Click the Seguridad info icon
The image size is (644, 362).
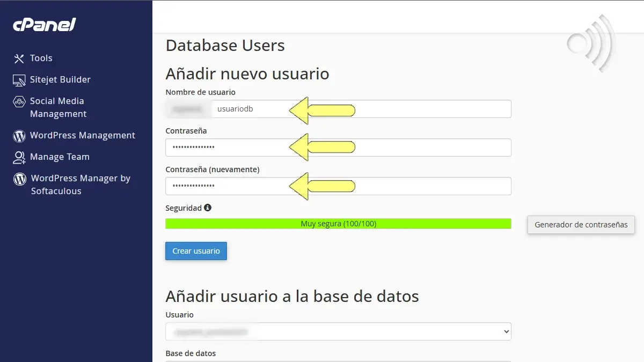[x=208, y=208]
